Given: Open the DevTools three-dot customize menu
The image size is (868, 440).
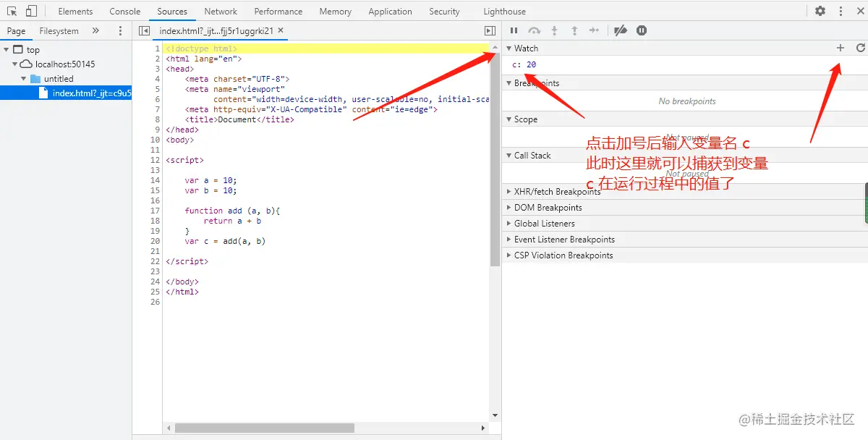Looking at the screenshot, I should 841,11.
